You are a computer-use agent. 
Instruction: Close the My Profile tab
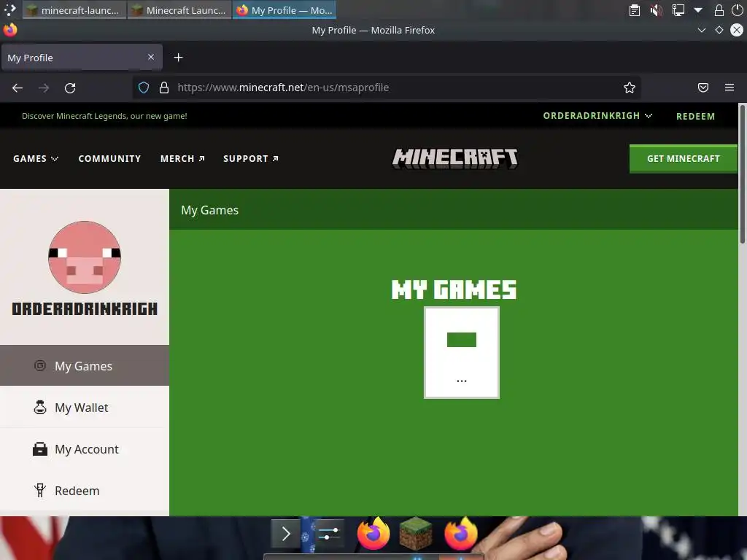(151, 57)
